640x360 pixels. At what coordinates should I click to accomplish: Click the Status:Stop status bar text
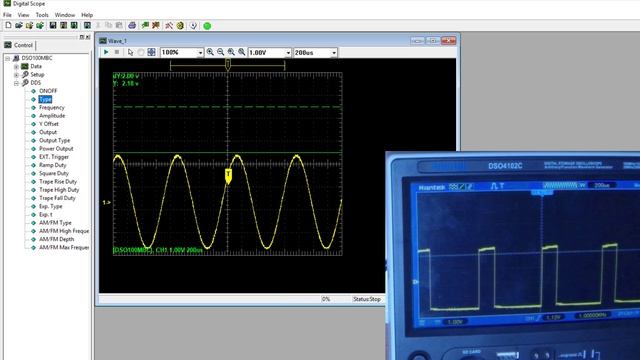pyautogui.click(x=367, y=299)
